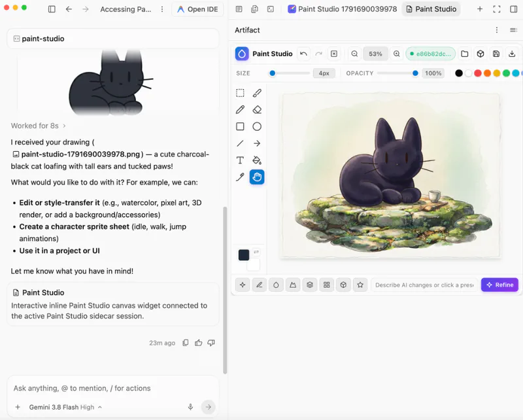Redo the last Paint Studio action
This screenshot has width=523, height=420.
point(318,54)
